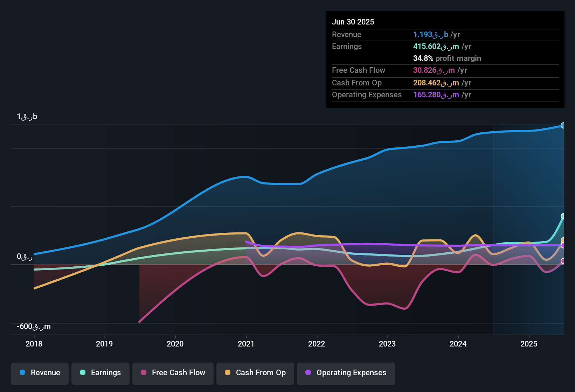575x392 pixels.
Task: Hide the Free Cash Flow series via legend
Action: 173,373
